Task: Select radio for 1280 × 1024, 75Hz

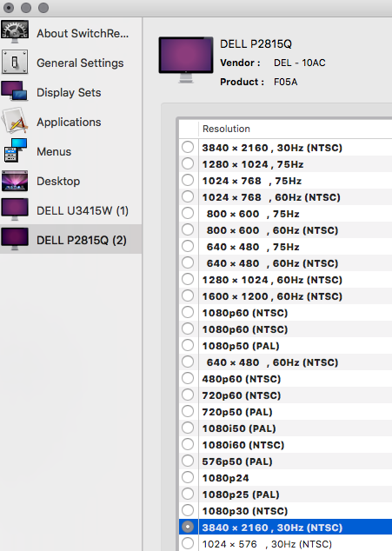Action: 188,163
